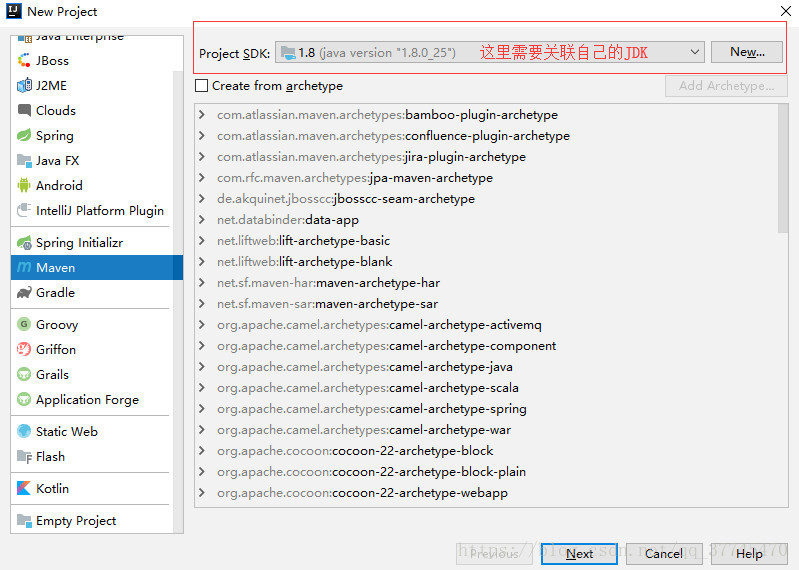Expand maven-archetype-har entry
This screenshot has height=570, width=799.
[202, 282]
